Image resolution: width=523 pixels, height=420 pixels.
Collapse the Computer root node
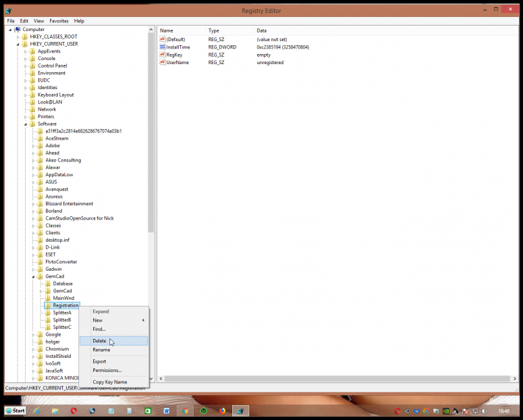10,30
